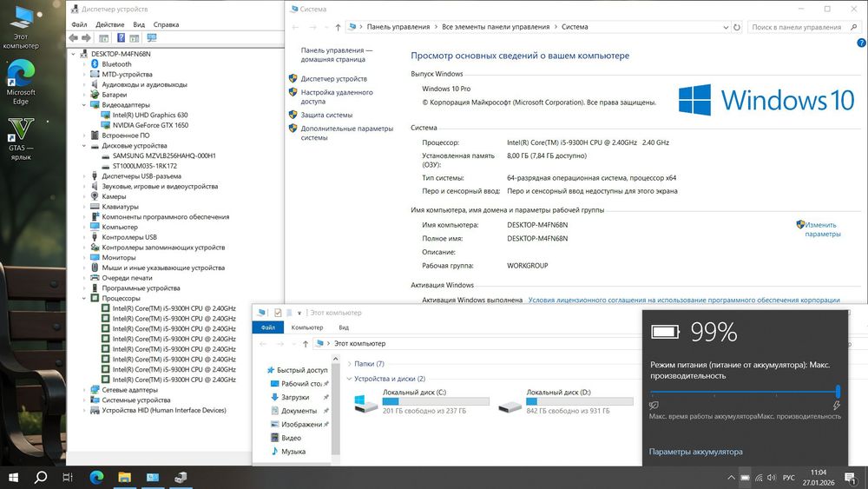This screenshot has height=489, width=868.
Task: Click Изменить параметры link
Action: coord(822,229)
